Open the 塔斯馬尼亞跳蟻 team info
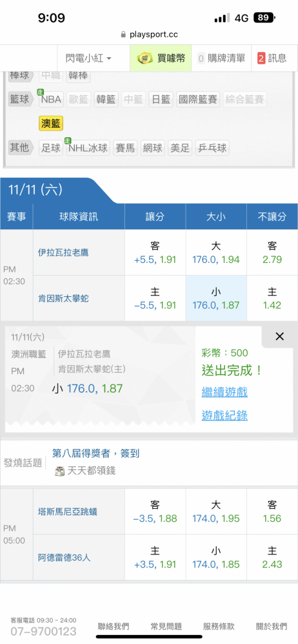Viewport: 298px width, 644px height. tap(68, 512)
